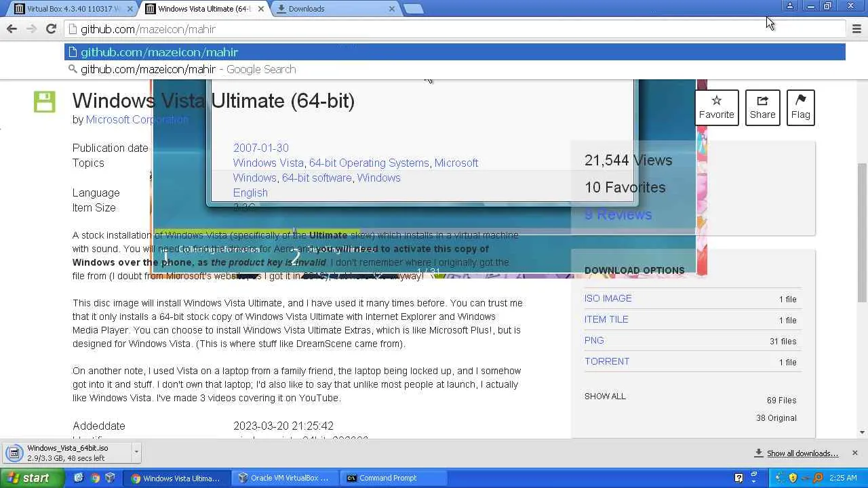868x488 pixels.
Task: Open the 64-bit Operating Systems topic link
Action: pyautogui.click(x=369, y=163)
